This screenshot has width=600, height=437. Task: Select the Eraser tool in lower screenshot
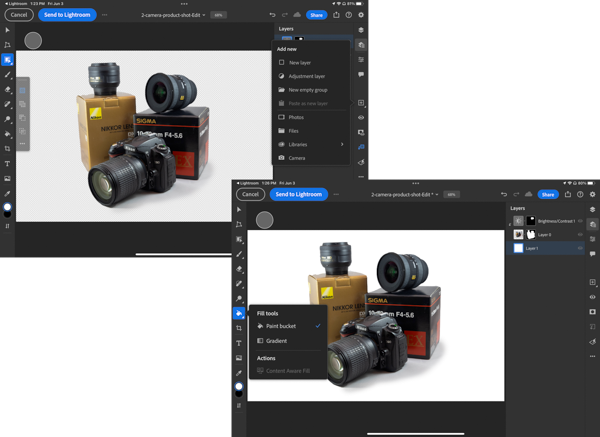(239, 269)
